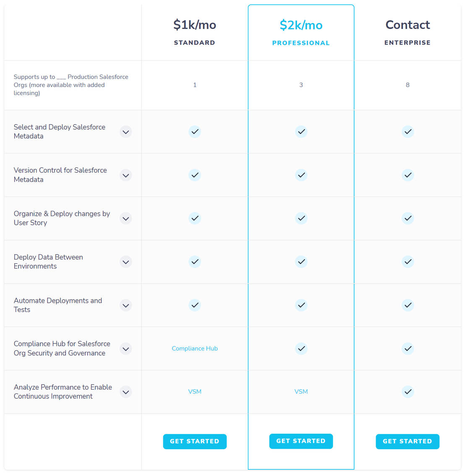Screen dimensions: 465x476
Task: Click GET STARTED under the Professional plan
Action: [x=301, y=441]
